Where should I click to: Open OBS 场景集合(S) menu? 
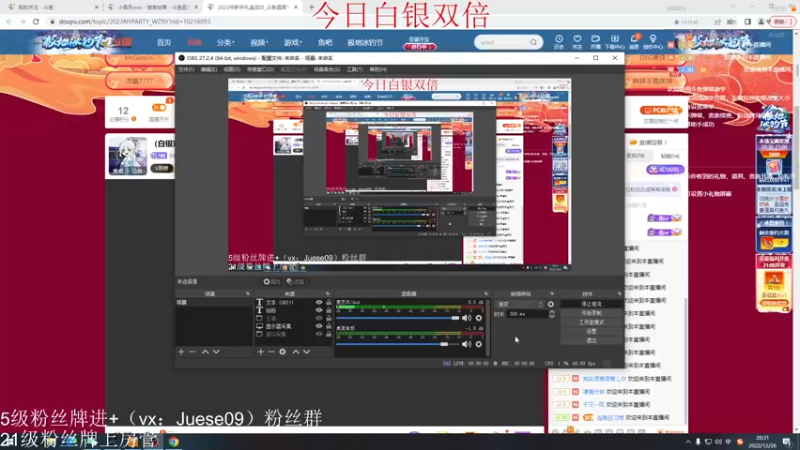pyautogui.click(x=327, y=69)
